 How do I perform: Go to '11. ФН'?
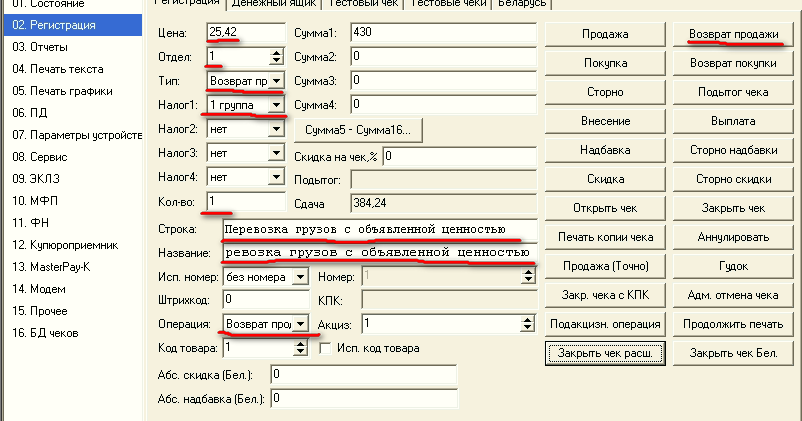coord(73,223)
